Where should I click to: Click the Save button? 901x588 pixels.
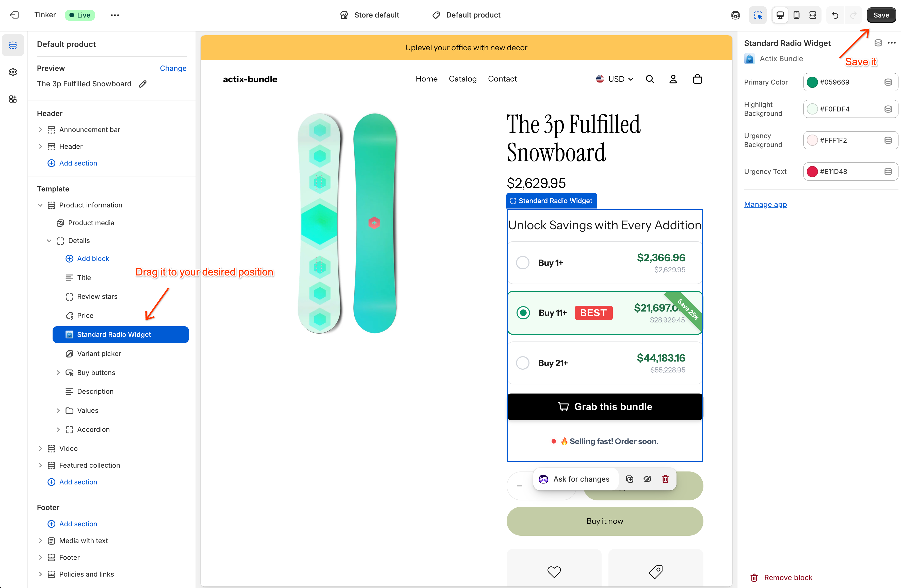[x=881, y=15]
